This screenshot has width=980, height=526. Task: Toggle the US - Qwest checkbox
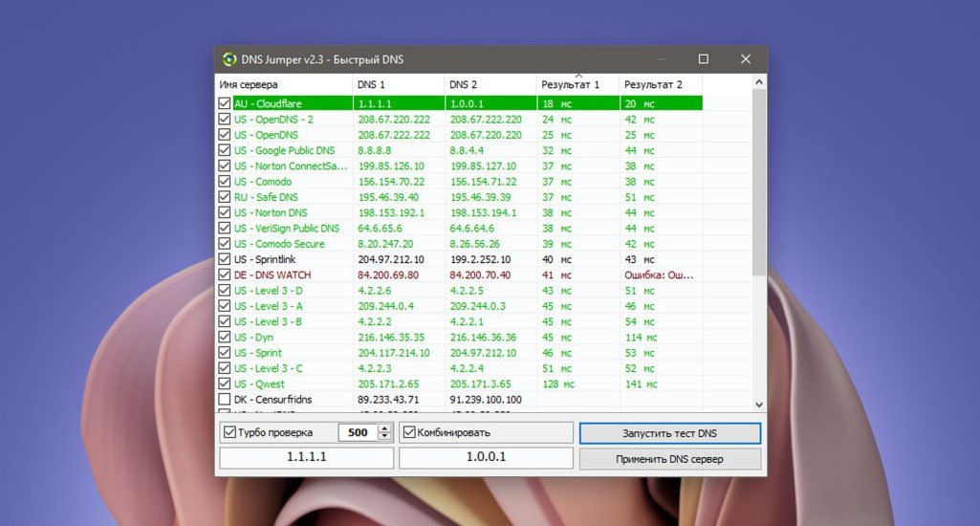coord(225,384)
